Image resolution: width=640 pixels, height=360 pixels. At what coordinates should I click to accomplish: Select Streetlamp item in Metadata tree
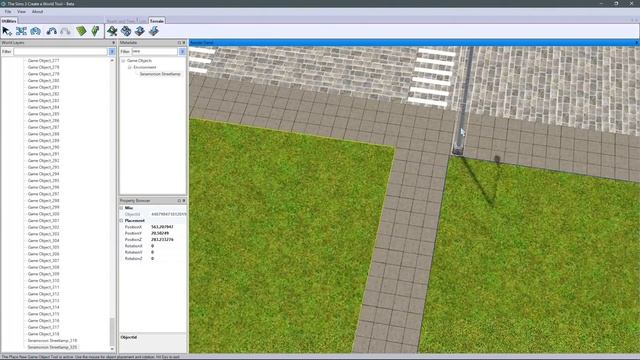coord(160,74)
